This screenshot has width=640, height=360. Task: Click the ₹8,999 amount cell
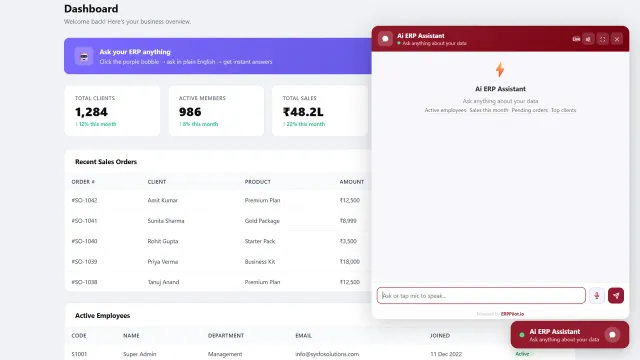[348, 221]
